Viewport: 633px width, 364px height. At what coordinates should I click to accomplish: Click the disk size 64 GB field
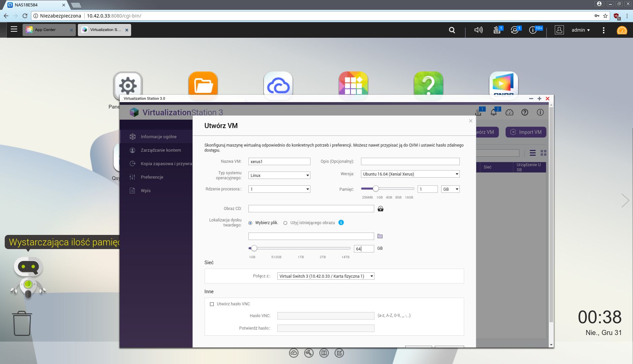coord(364,249)
